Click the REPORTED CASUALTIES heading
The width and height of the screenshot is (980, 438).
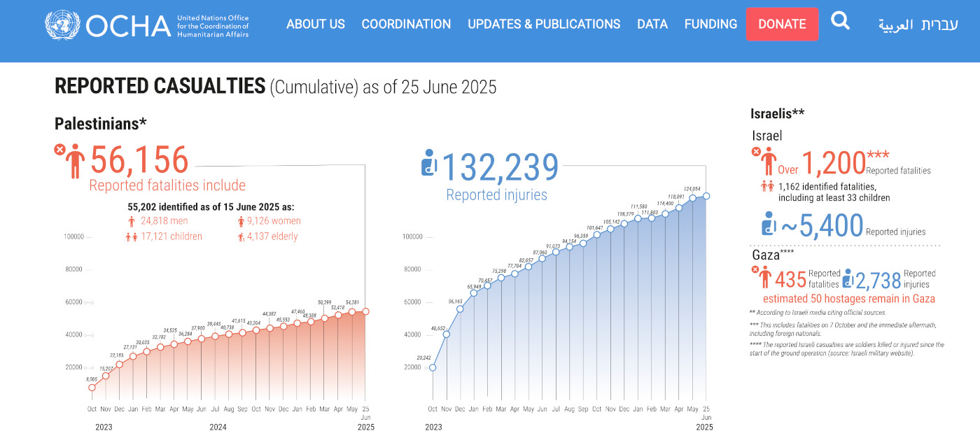coord(160,87)
